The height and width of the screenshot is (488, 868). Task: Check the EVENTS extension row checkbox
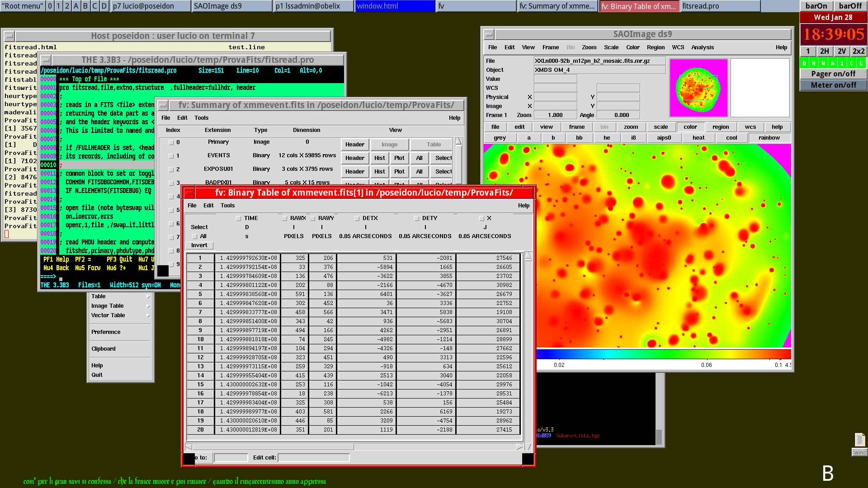click(171, 156)
